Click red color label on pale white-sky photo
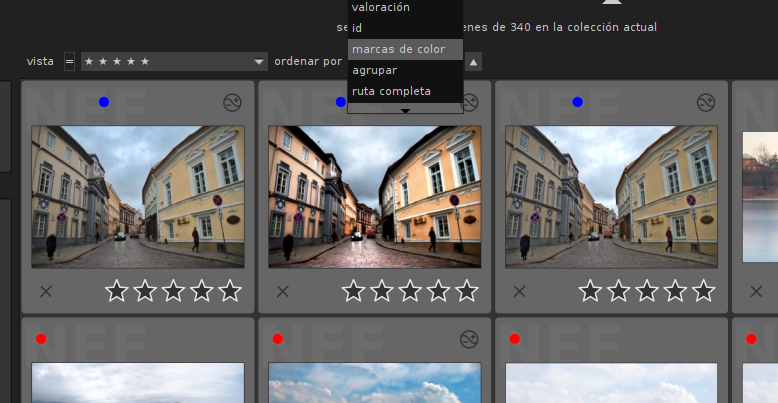The height and width of the screenshot is (403, 778). click(x=514, y=339)
